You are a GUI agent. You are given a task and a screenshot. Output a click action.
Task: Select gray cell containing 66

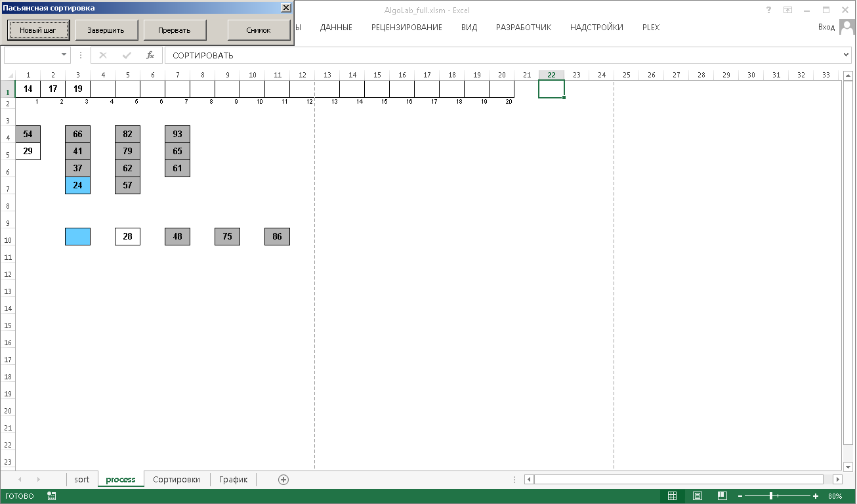[x=77, y=134]
